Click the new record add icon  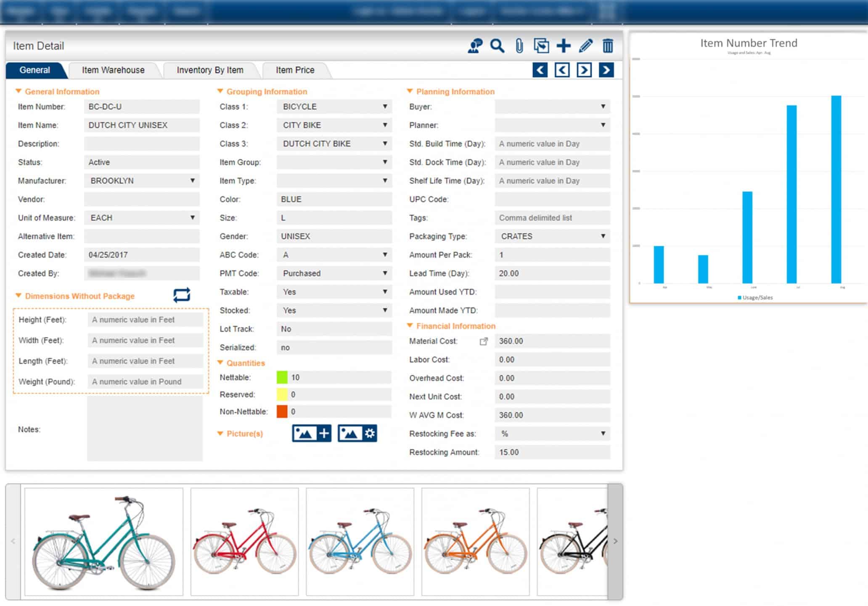click(563, 45)
